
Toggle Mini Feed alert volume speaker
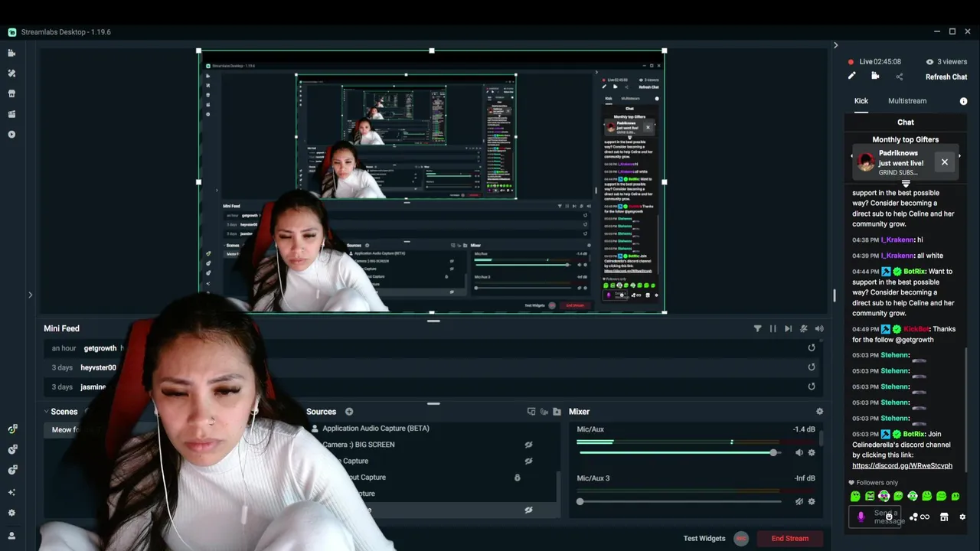tap(819, 328)
